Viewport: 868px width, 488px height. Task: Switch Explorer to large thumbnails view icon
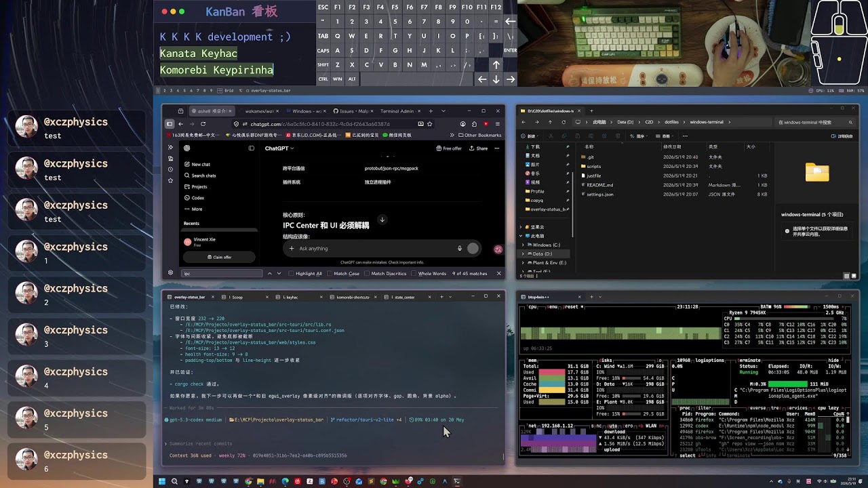(x=853, y=276)
